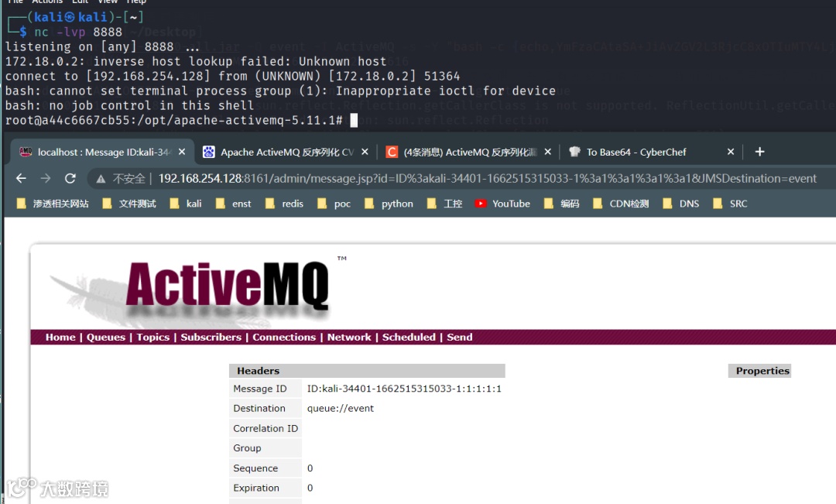This screenshot has height=504, width=836.
Task: Open the Queues page link
Action: pos(105,337)
